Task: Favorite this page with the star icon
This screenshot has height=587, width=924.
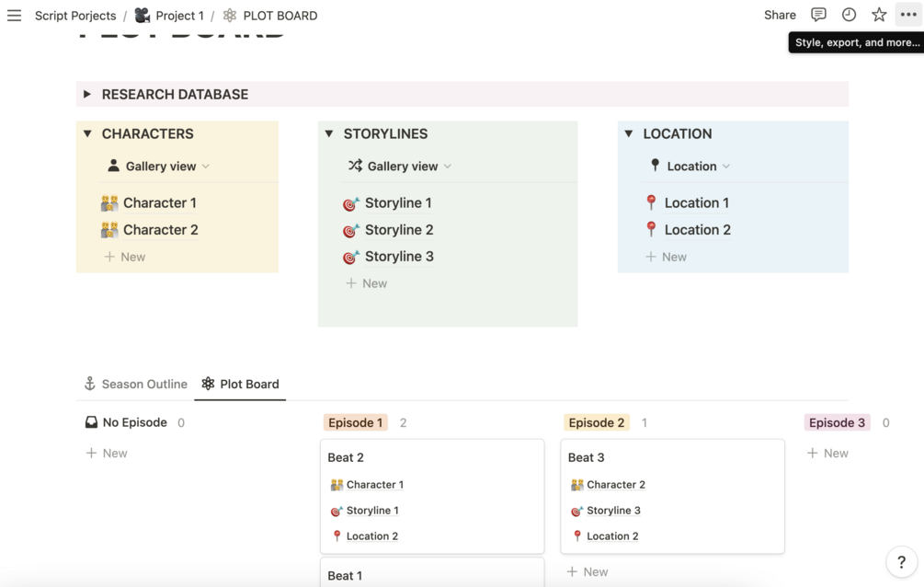Action: 879,15
